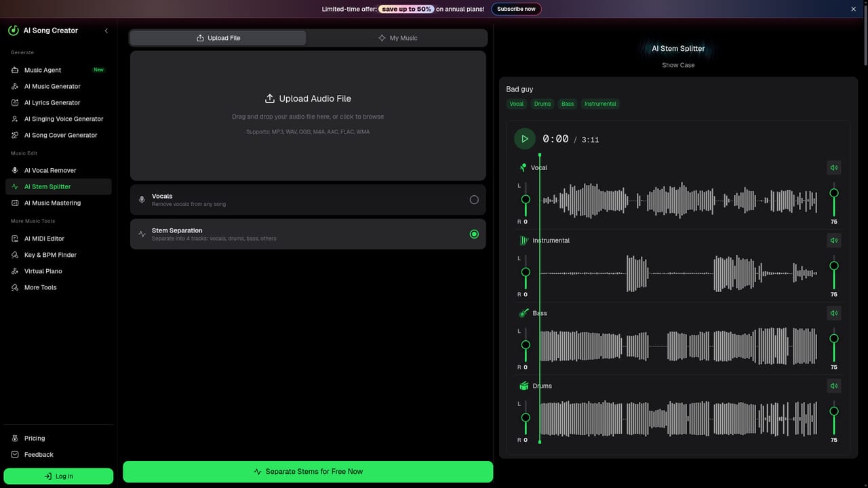This screenshot has height=488, width=868.
Task: Open AI Song Cover Generator
Action: (58, 135)
